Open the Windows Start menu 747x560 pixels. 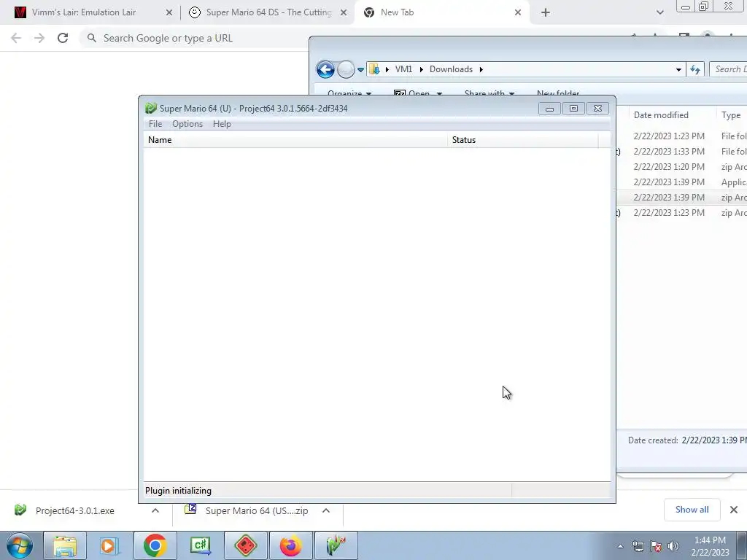click(x=20, y=545)
